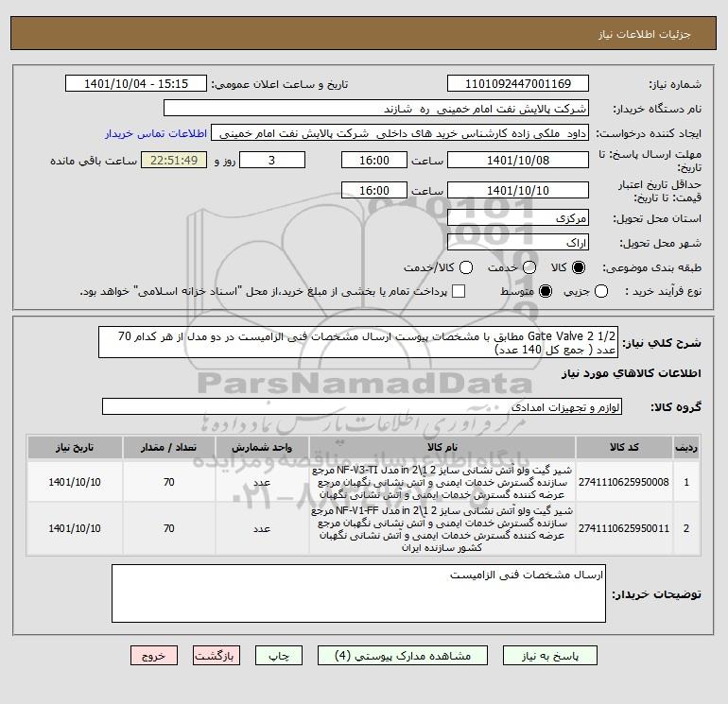Click the جزئیات اطلاعات نیاز header title

tap(645, 34)
